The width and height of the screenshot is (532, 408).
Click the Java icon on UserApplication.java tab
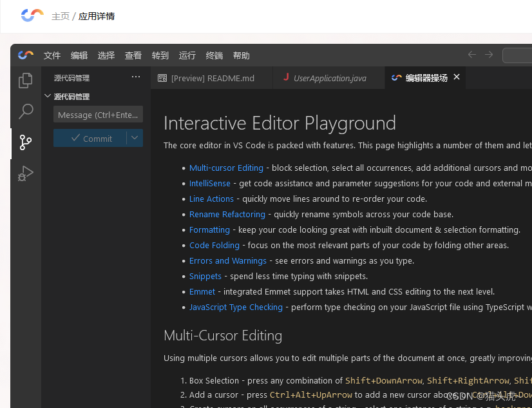coord(286,77)
